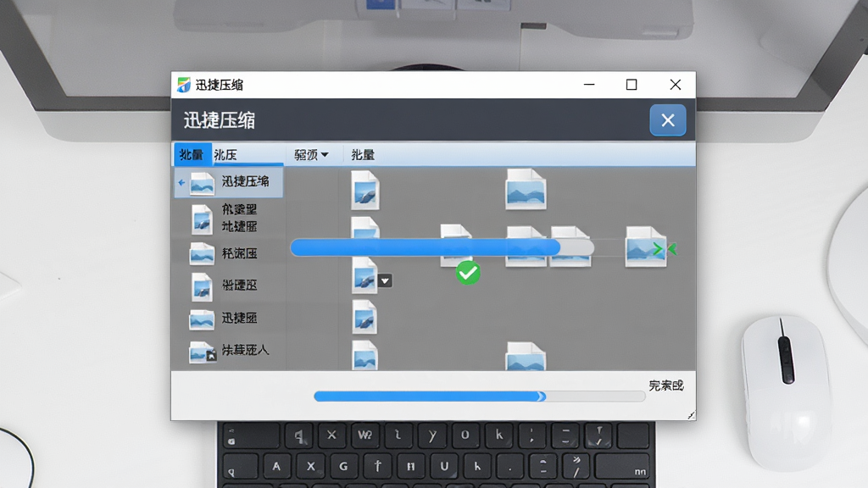The image size is (868, 488).
Task: Click the bottom progress bar in the status area
Action: pos(480,396)
